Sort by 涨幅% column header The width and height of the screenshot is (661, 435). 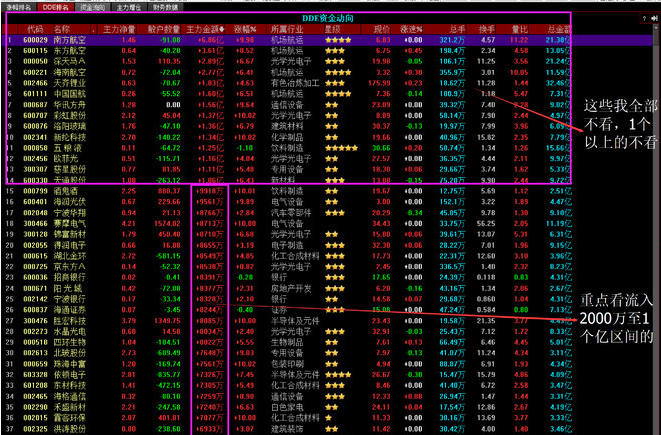pyautogui.click(x=245, y=30)
